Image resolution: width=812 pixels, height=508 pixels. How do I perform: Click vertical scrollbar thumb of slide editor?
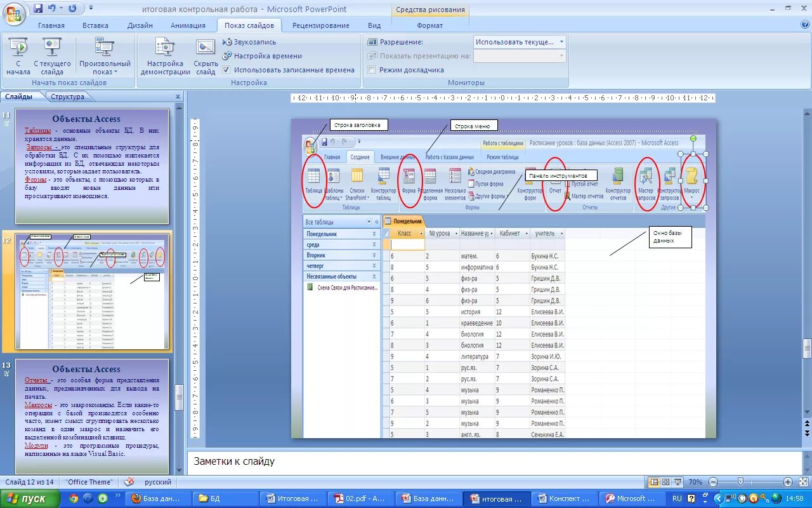tap(807, 348)
